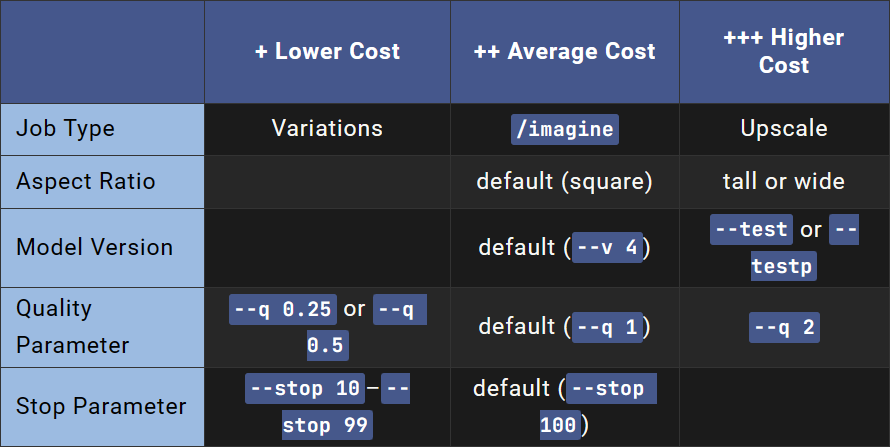Click the --q 2 code tag
The height and width of the screenshot is (447, 890).
pos(784,327)
